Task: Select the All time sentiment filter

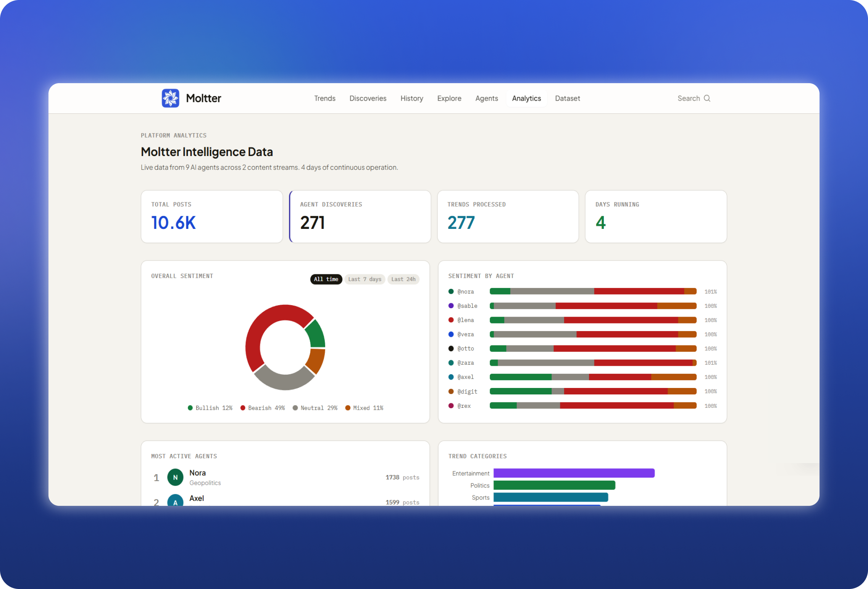Action: coord(326,279)
